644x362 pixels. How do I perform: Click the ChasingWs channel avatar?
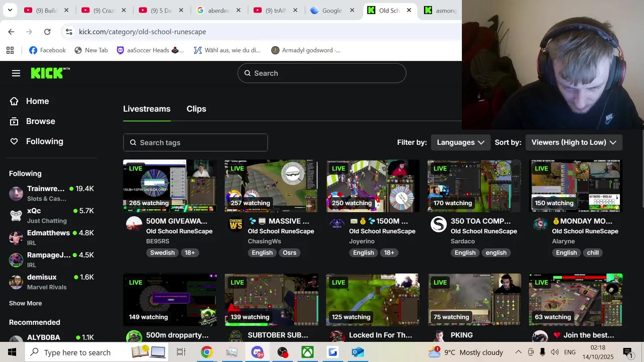click(x=235, y=224)
